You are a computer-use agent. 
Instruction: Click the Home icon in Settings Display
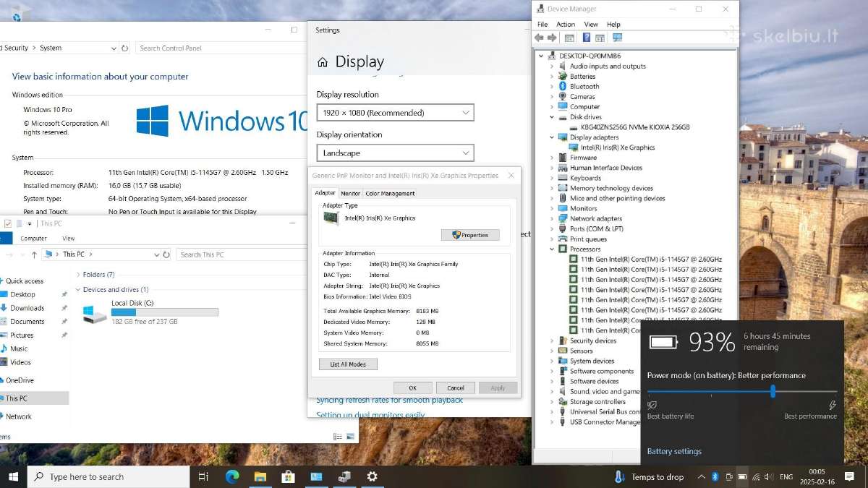pyautogui.click(x=323, y=62)
